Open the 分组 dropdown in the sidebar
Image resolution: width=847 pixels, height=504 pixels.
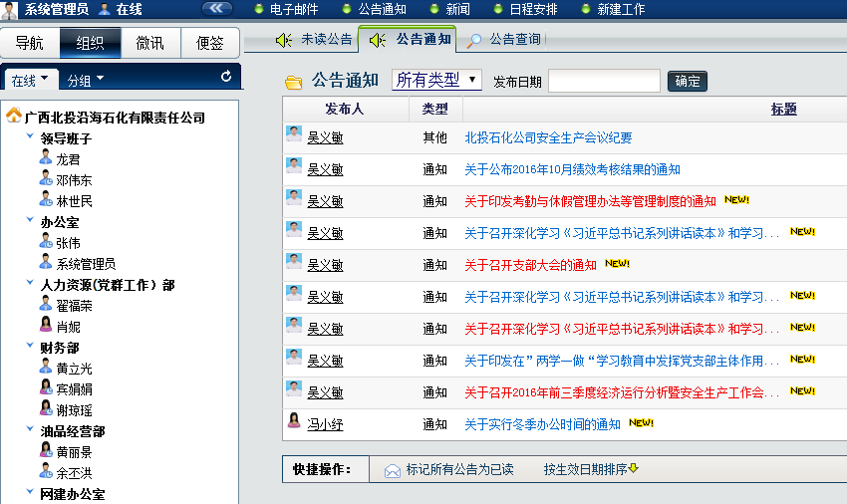tap(86, 81)
